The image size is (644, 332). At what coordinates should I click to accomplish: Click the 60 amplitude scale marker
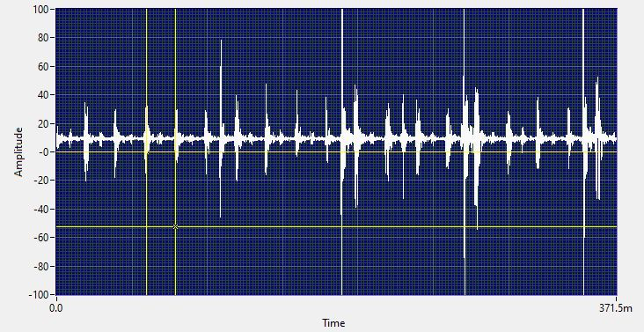click(x=44, y=66)
